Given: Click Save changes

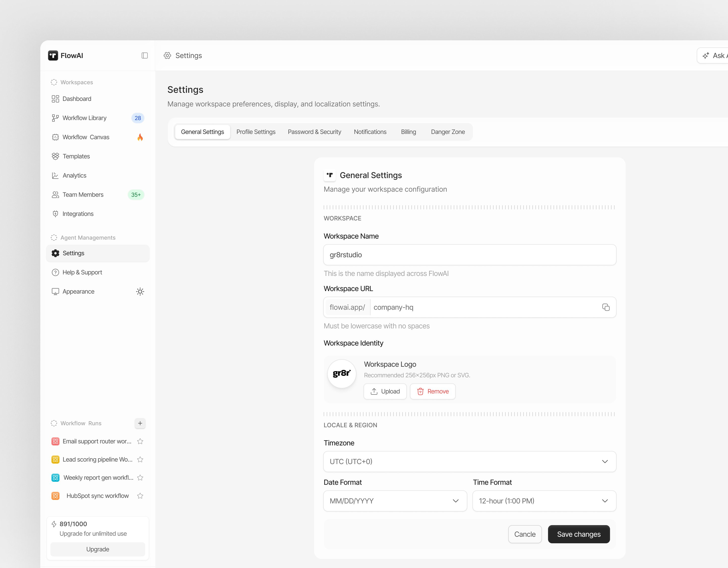Looking at the screenshot, I should (579, 534).
